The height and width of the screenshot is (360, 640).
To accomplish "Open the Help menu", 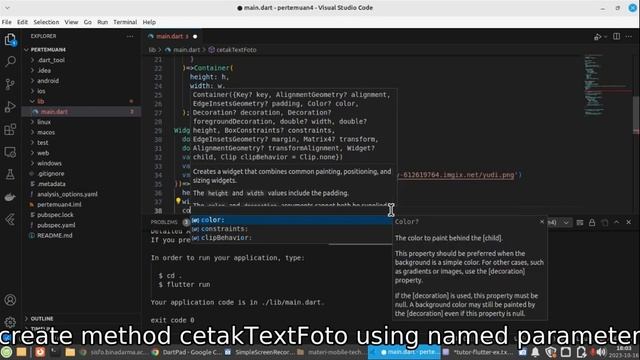I will [149, 22].
